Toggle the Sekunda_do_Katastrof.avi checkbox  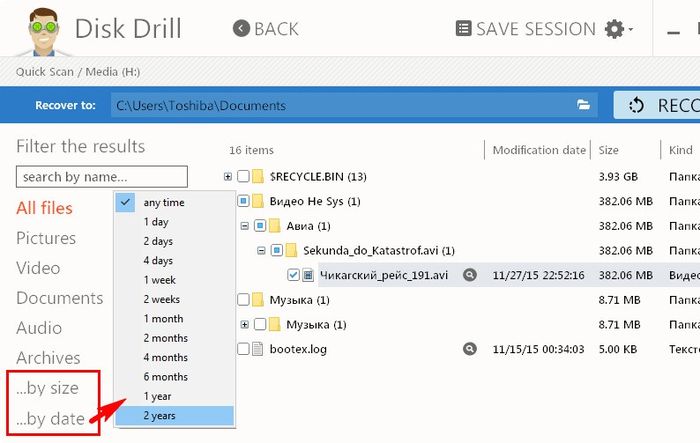(277, 250)
